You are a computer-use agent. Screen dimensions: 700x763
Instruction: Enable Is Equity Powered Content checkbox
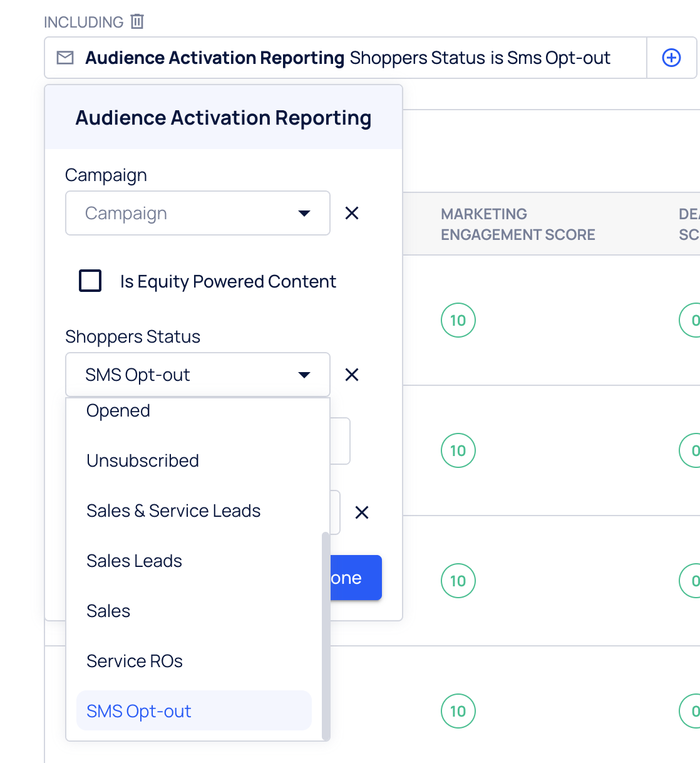click(90, 281)
